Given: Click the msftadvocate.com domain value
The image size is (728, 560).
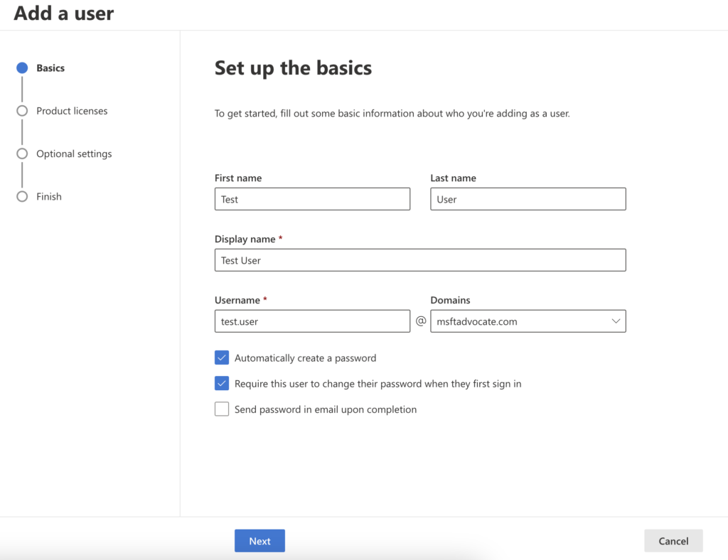Looking at the screenshot, I should click(477, 321).
